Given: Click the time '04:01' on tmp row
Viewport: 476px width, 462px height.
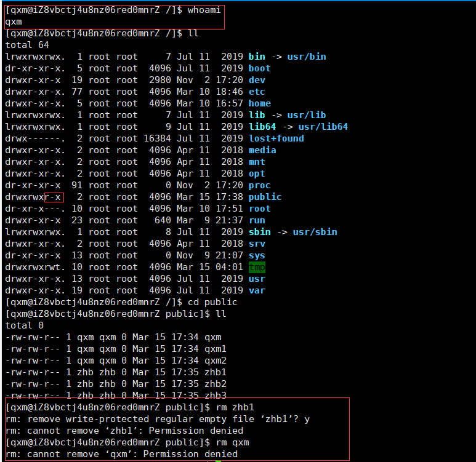Looking at the screenshot, I should click(x=229, y=267).
